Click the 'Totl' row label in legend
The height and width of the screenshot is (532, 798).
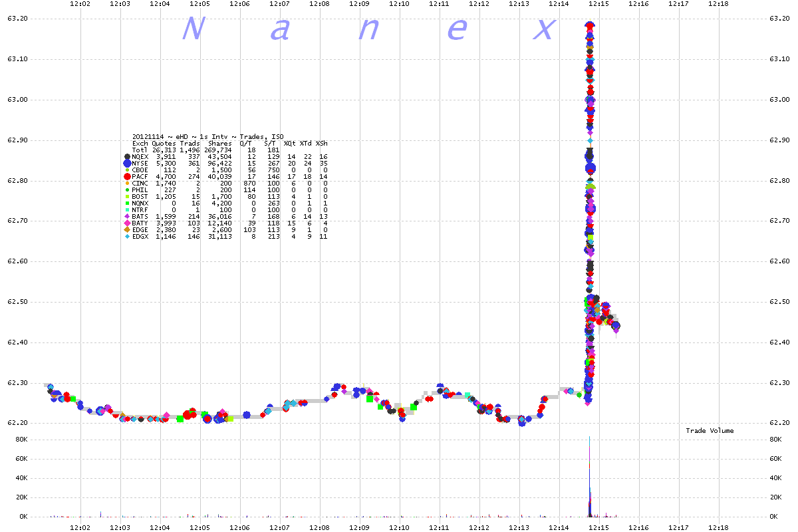(x=140, y=150)
